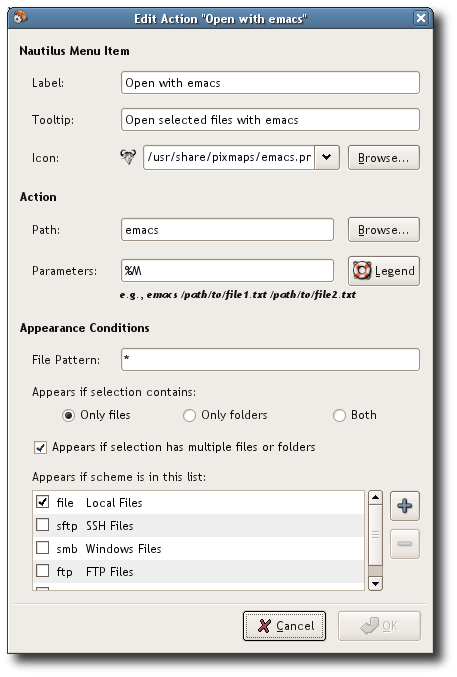Click Browse button next to Icon field
The height and width of the screenshot is (677, 457).
click(x=384, y=158)
